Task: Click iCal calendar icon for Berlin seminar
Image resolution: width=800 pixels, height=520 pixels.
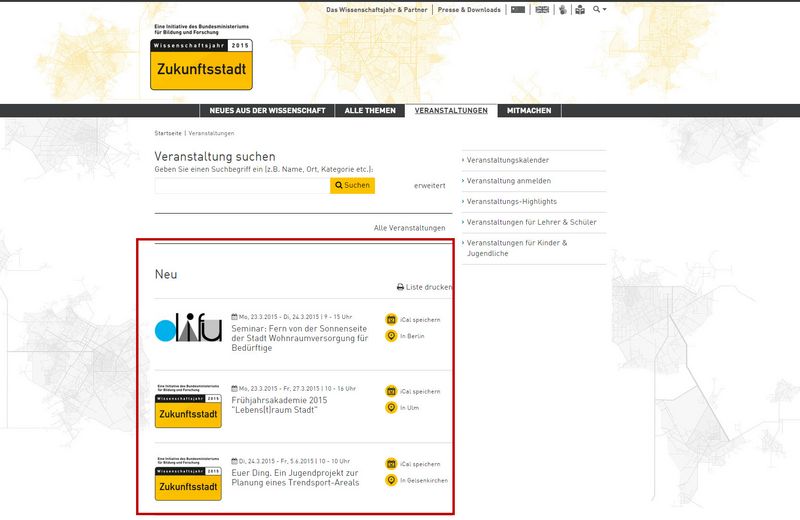Action: tap(392, 320)
